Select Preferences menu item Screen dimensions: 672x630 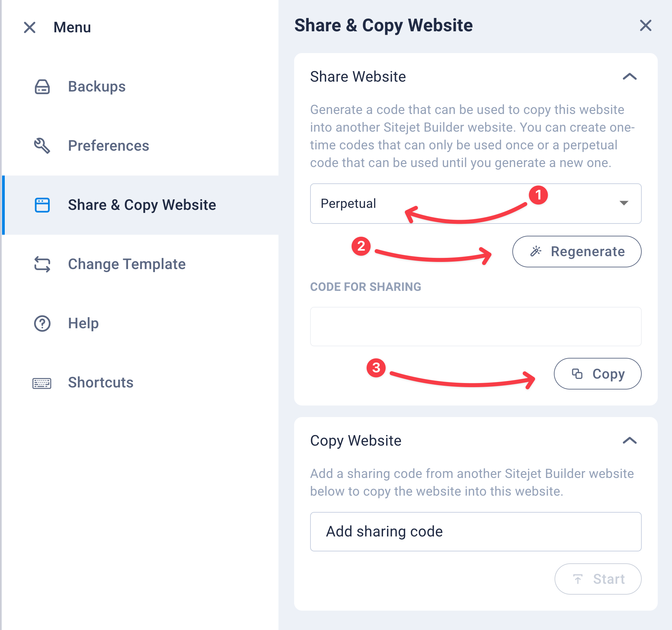pyautogui.click(x=108, y=146)
